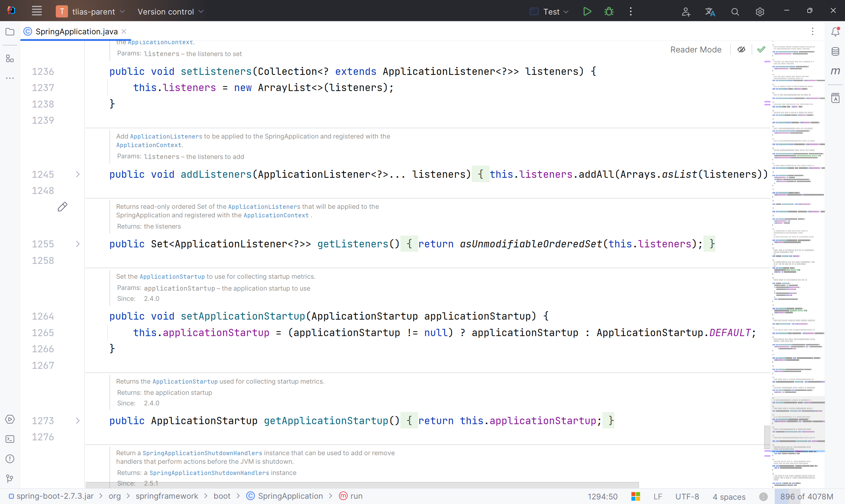845x504 pixels.
Task: Click the pencil edit-doc gutter icon
Action: 62,207
